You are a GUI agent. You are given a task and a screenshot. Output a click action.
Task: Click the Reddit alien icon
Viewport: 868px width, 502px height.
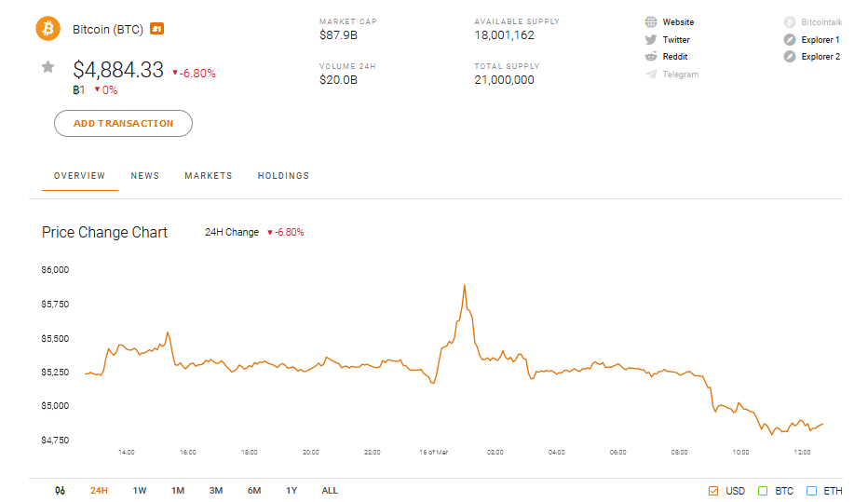(651, 57)
